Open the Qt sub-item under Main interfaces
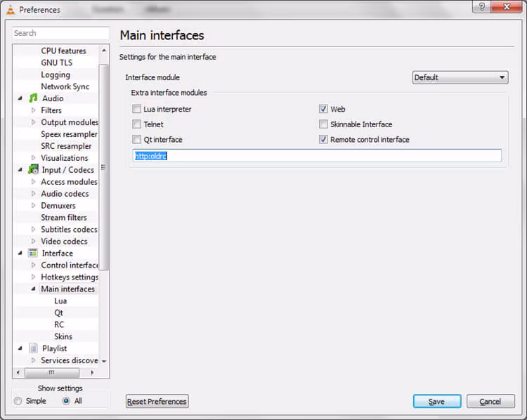The height and width of the screenshot is (420, 527). pos(58,313)
